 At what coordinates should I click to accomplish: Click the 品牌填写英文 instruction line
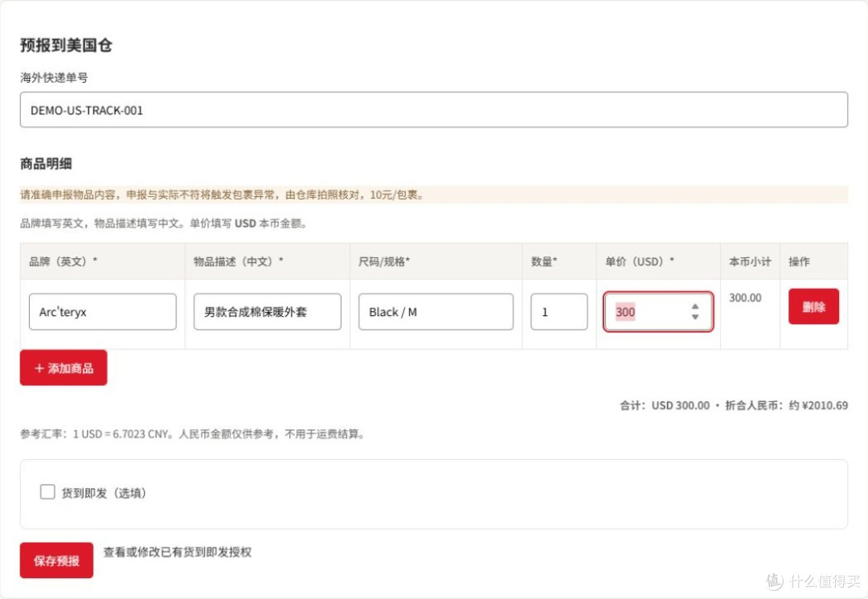tap(164, 224)
